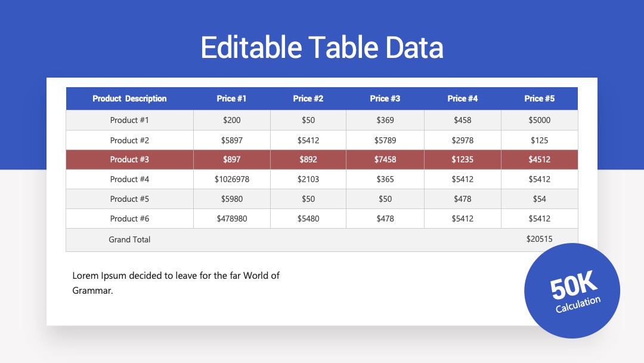Screen dimensions: 644x363
Task: Click the Product #1 row label
Action: (129, 120)
